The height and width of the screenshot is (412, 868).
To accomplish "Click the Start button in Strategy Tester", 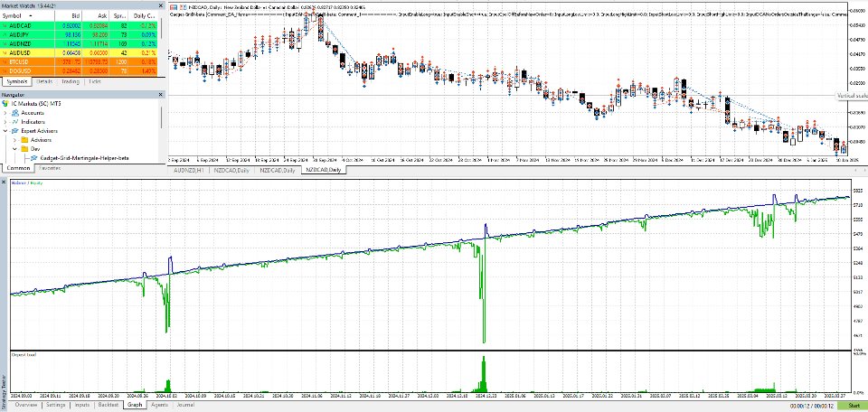I will (x=852, y=406).
